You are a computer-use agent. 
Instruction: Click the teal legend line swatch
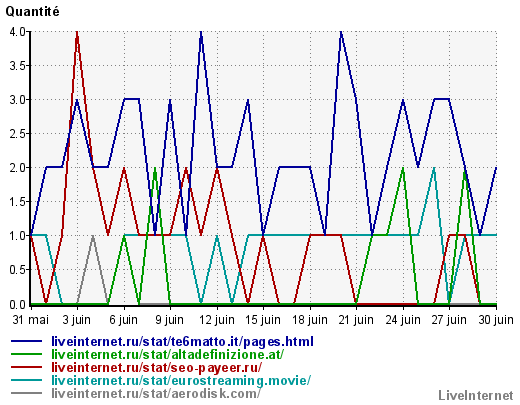point(27,380)
